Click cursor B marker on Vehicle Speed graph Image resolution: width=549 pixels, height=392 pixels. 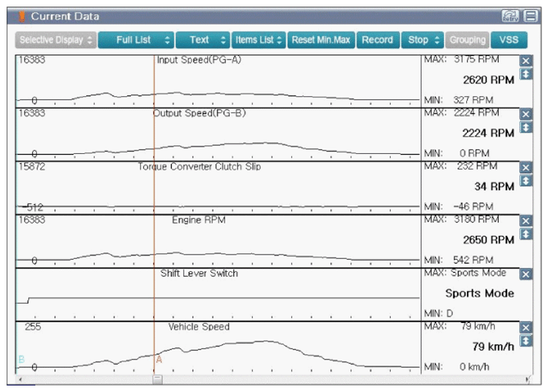(x=22, y=360)
